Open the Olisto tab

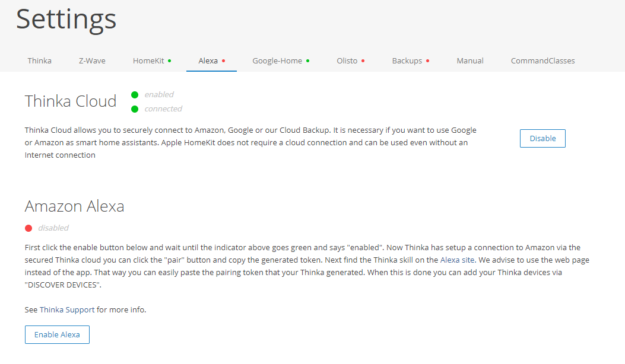[x=347, y=60]
